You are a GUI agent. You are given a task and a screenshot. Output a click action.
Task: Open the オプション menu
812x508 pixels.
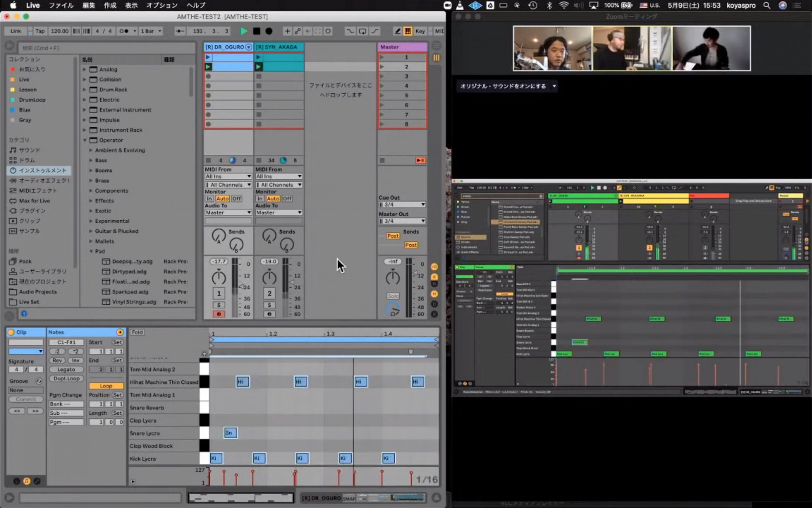tap(161, 5)
